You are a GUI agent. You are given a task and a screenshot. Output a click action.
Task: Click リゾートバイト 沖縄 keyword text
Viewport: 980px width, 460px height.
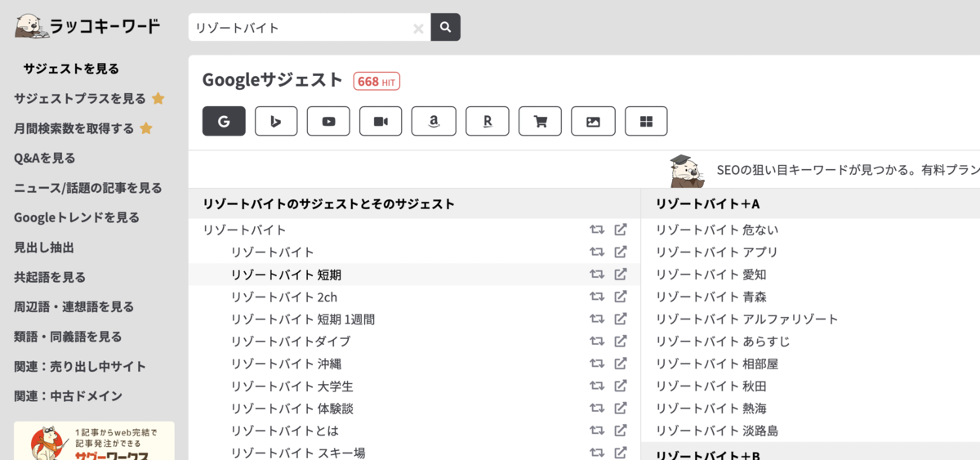[286, 364]
